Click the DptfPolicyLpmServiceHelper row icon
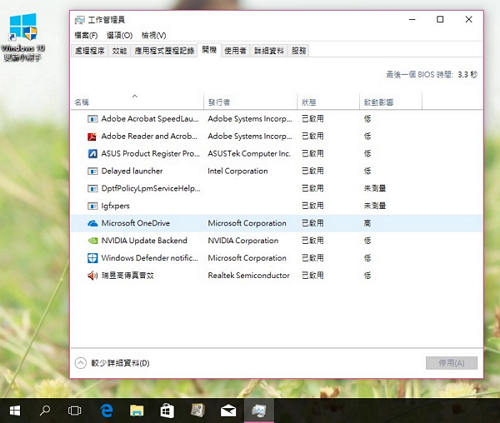500x423 pixels. point(92,189)
